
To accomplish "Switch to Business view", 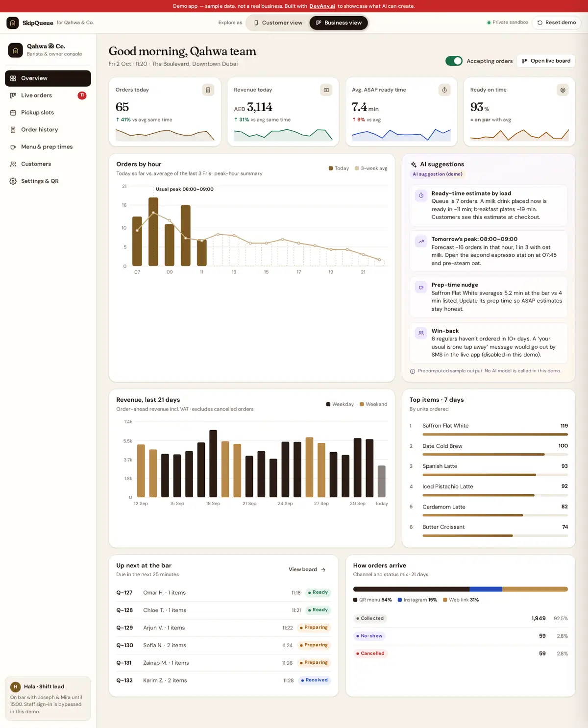I will 339,23.
